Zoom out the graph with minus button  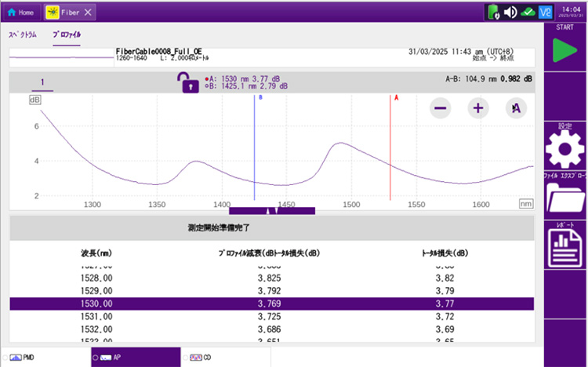click(441, 109)
